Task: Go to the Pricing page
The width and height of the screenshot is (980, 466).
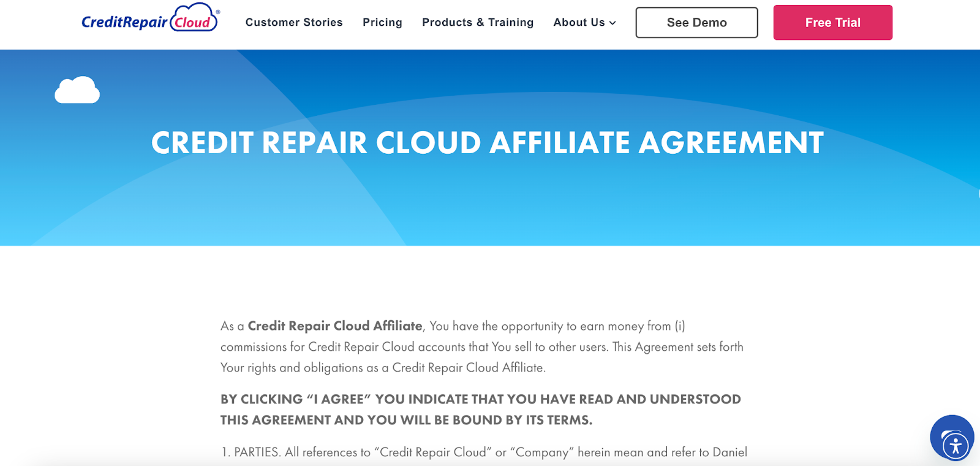Action: tap(382, 22)
